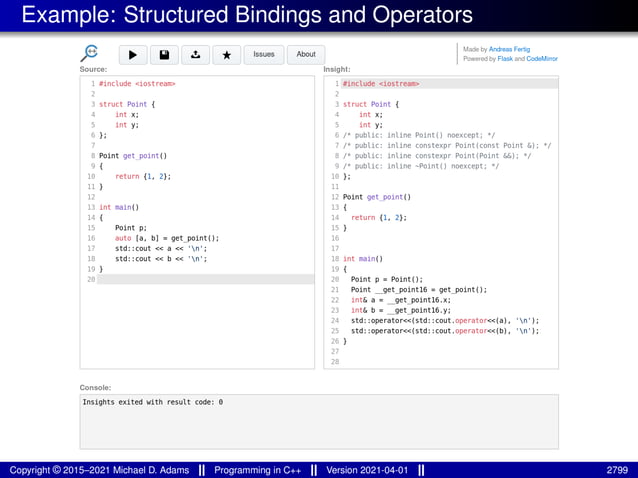Click the 'Source:' label
The image size is (638, 478).
[94, 69]
